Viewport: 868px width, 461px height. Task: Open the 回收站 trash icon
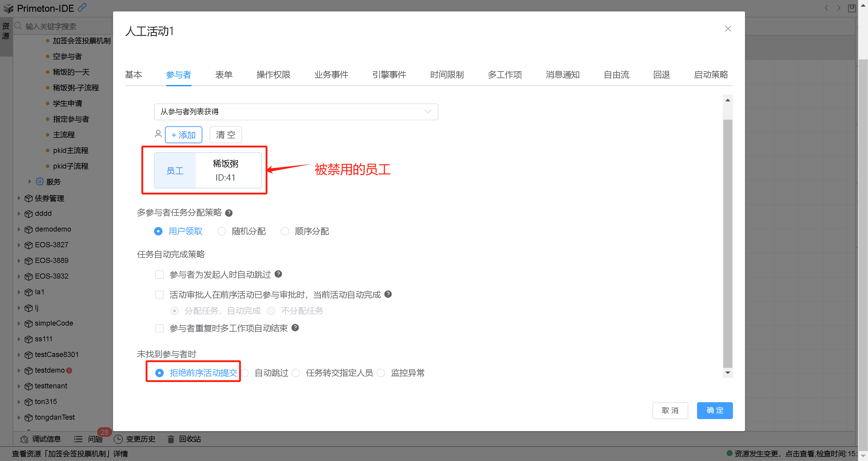click(x=171, y=439)
